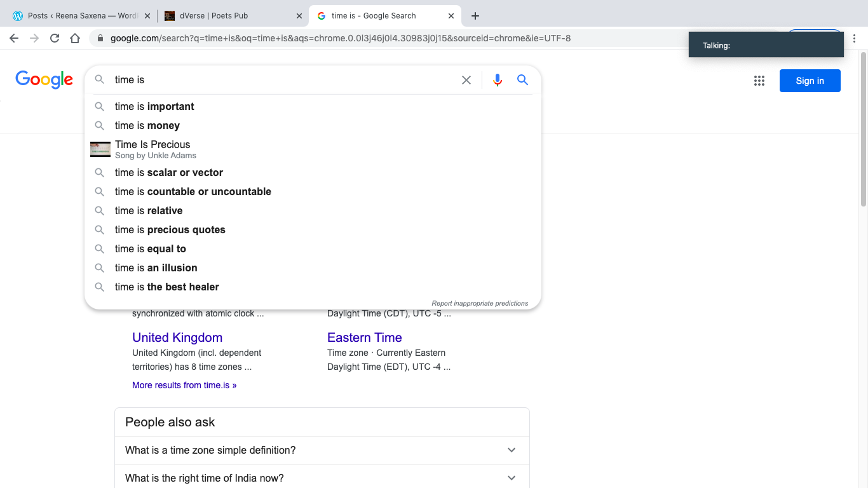
Task: Click the Sign in button
Action: pos(810,81)
